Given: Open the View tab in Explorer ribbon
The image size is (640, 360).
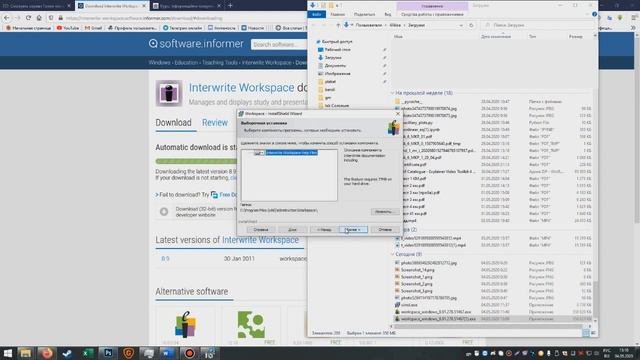Looking at the screenshot, I should click(388, 14).
